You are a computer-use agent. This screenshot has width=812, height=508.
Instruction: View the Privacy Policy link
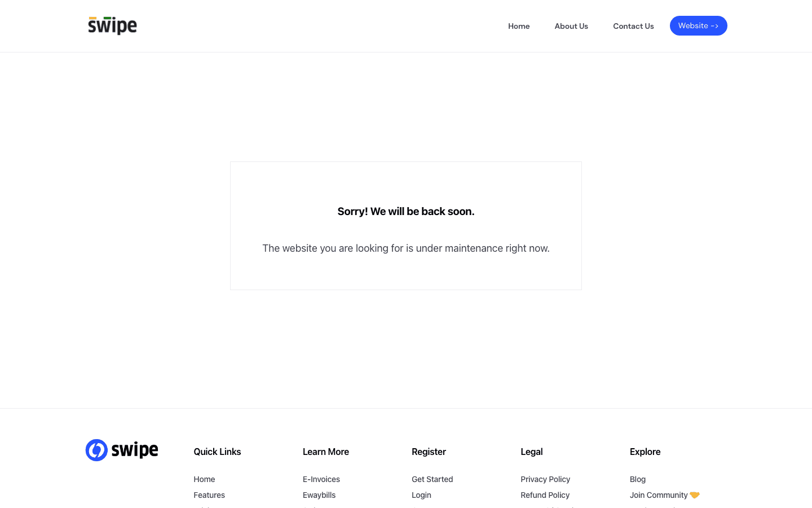point(545,479)
